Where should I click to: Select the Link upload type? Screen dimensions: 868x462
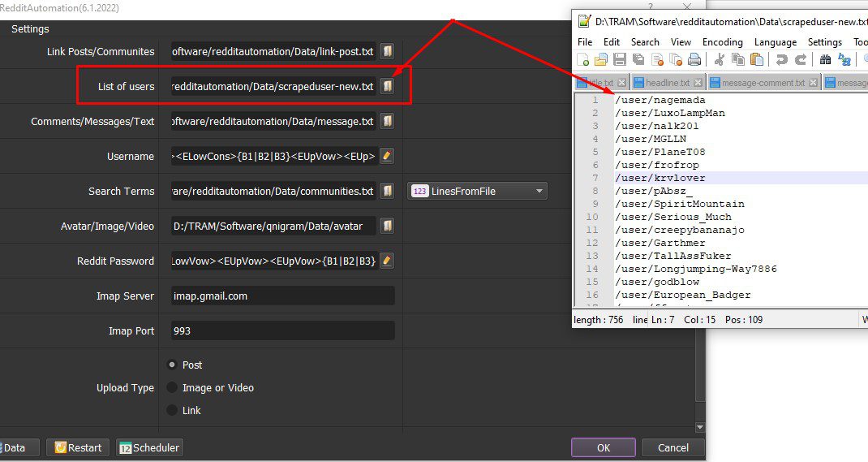(x=172, y=411)
